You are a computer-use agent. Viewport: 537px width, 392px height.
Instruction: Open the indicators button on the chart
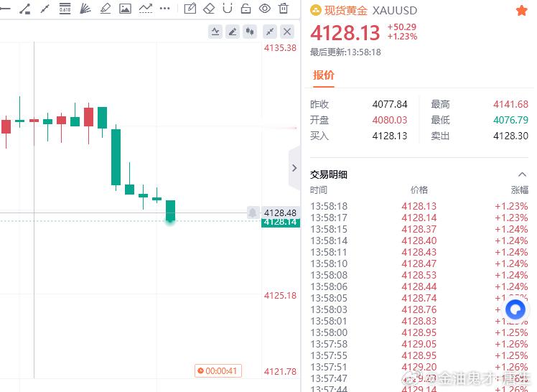coord(215,32)
